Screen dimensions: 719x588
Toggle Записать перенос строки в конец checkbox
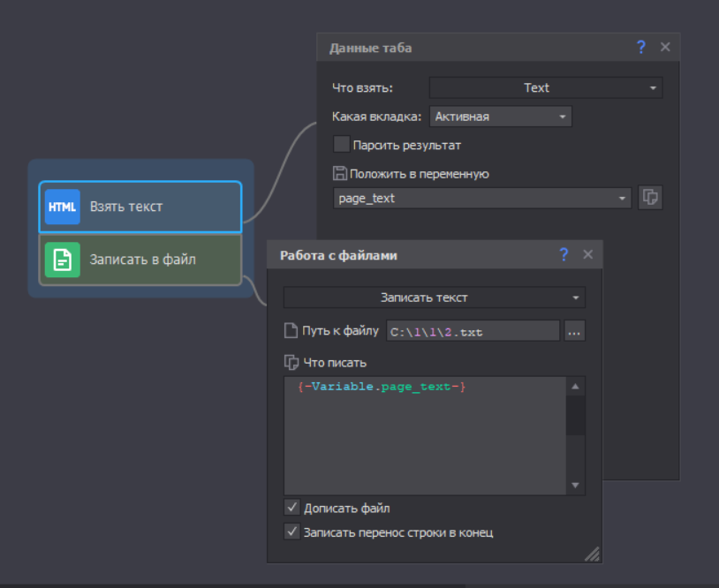[x=292, y=532]
